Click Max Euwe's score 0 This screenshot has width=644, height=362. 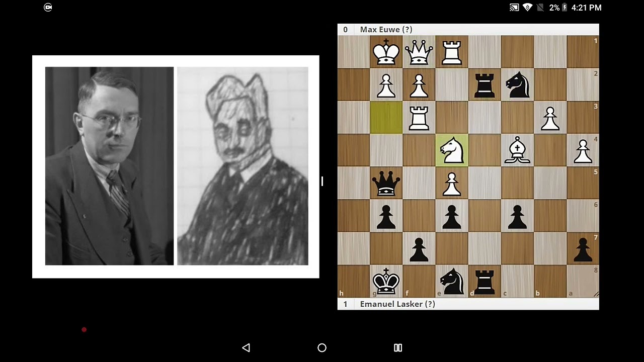click(x=345, y=30)
